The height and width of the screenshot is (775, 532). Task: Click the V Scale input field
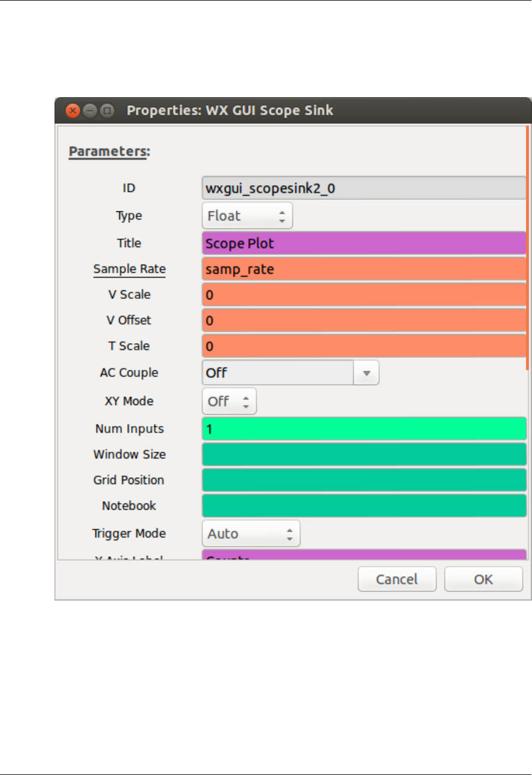point(363,295)
